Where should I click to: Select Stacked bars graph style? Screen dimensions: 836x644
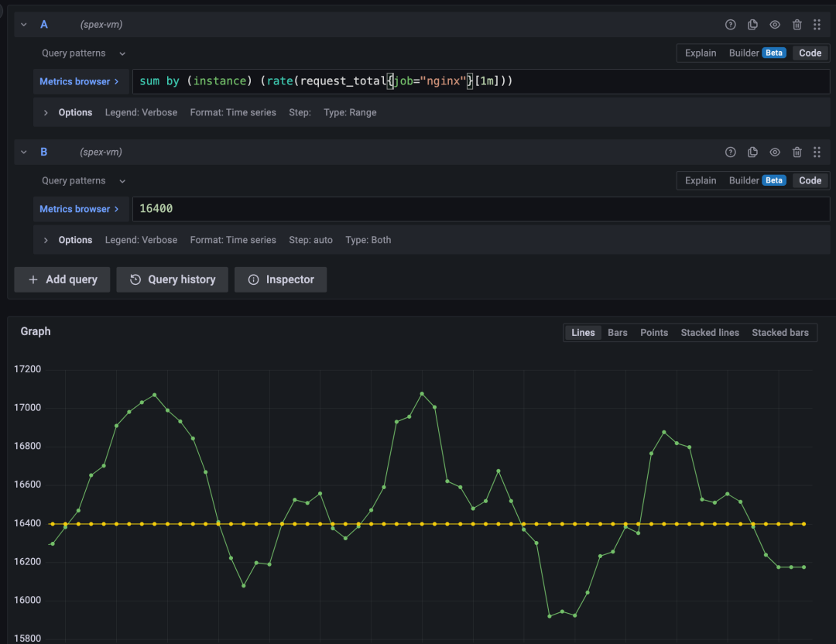(780, 333)
